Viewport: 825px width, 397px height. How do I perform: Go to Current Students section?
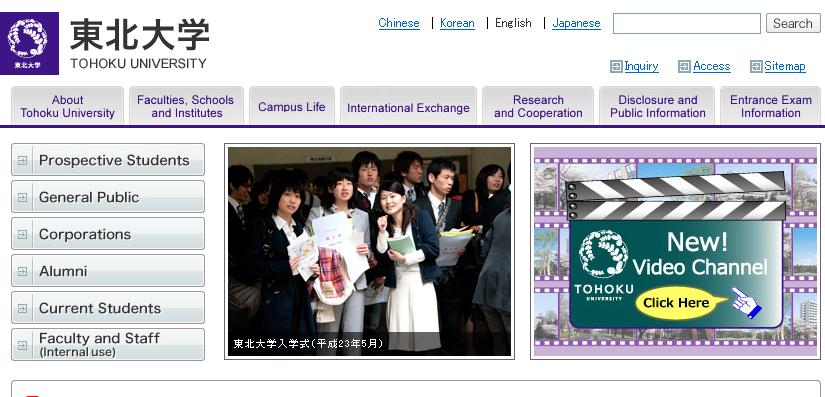108,308
